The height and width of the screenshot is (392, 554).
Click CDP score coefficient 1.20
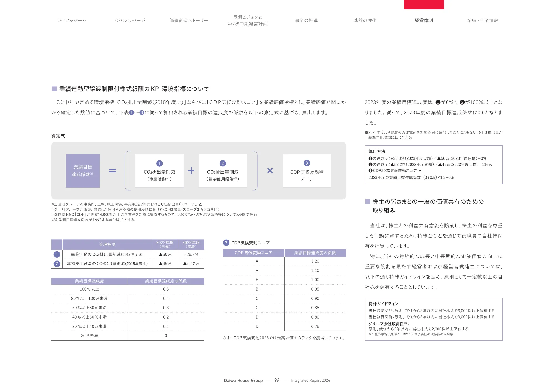(315, 261)
